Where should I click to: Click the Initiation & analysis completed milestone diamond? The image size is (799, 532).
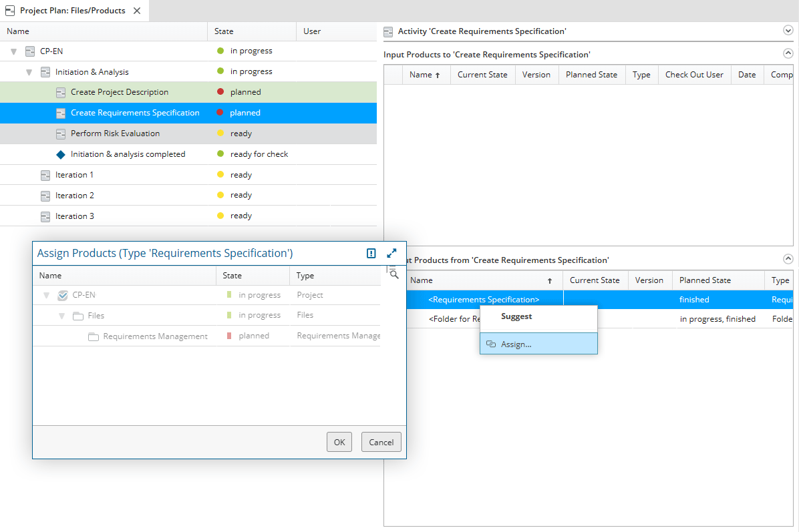pyautogui.click(x=61, y=154)
